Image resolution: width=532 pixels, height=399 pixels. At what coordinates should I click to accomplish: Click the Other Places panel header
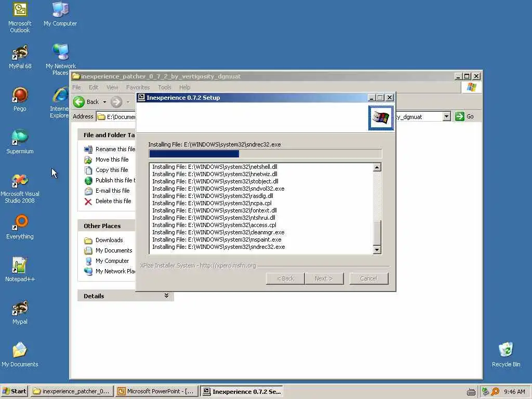click(107, 226)
